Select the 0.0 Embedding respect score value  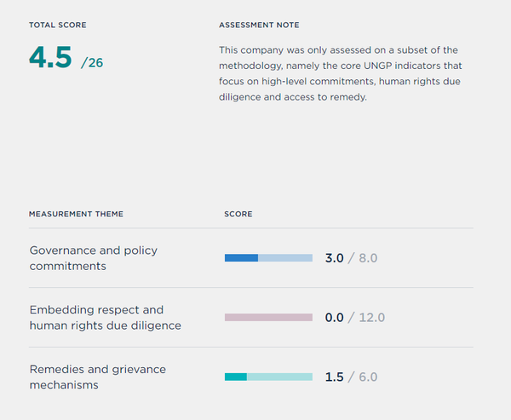[x=334, y=318]
